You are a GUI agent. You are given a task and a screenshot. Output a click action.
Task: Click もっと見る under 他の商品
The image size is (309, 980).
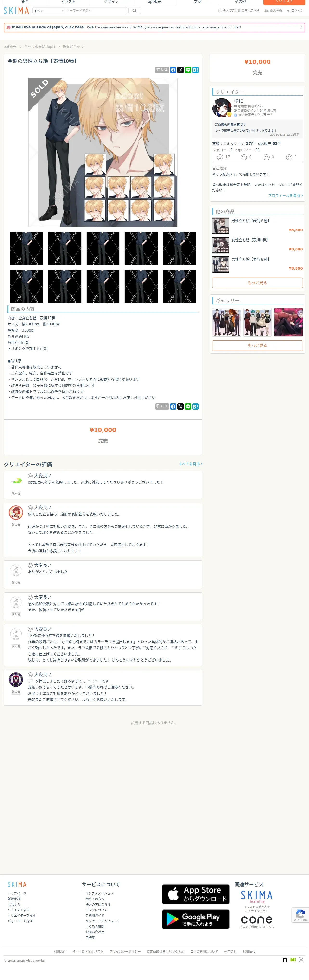pos(257,283)
